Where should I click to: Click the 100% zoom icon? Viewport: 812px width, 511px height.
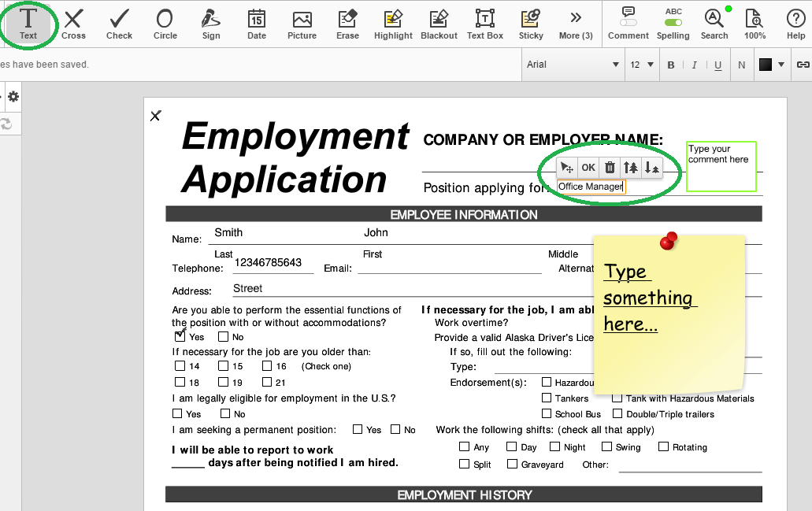[x=755, y=24]
